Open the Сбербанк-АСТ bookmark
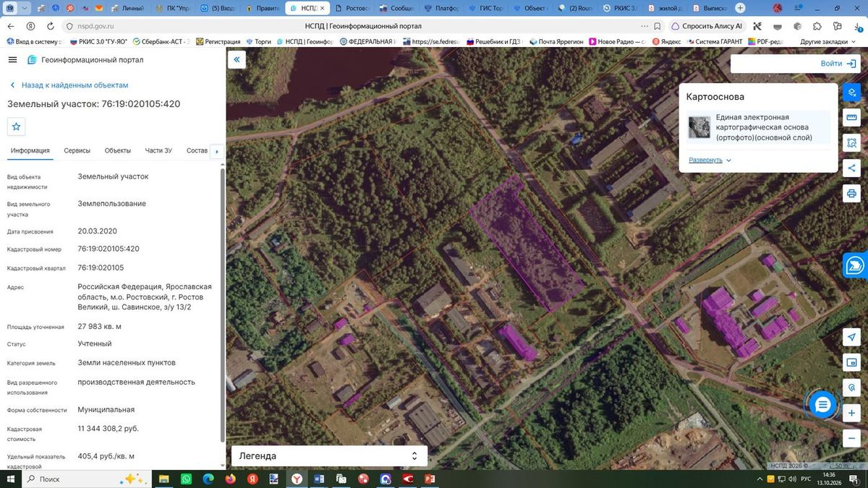The image size is (868, 488). tap(161, 42)
